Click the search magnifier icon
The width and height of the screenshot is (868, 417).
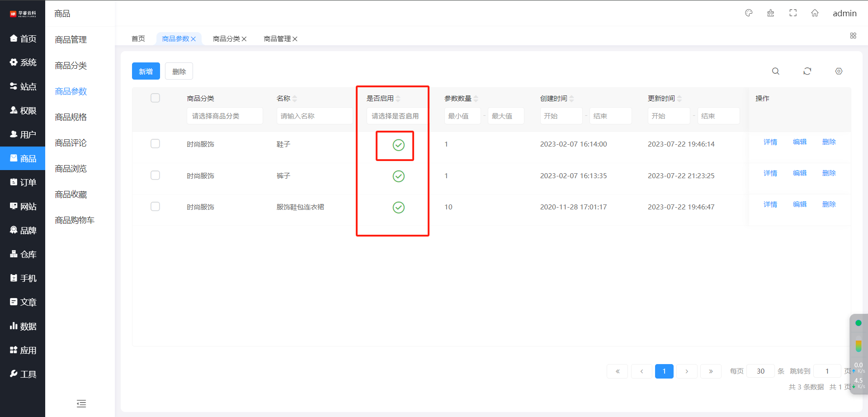point(775,71)
